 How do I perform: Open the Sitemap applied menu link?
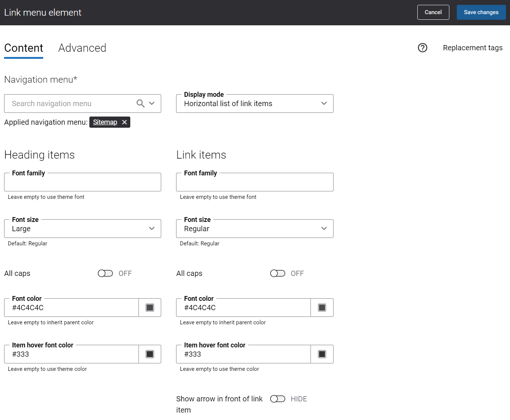pos(105,122)
